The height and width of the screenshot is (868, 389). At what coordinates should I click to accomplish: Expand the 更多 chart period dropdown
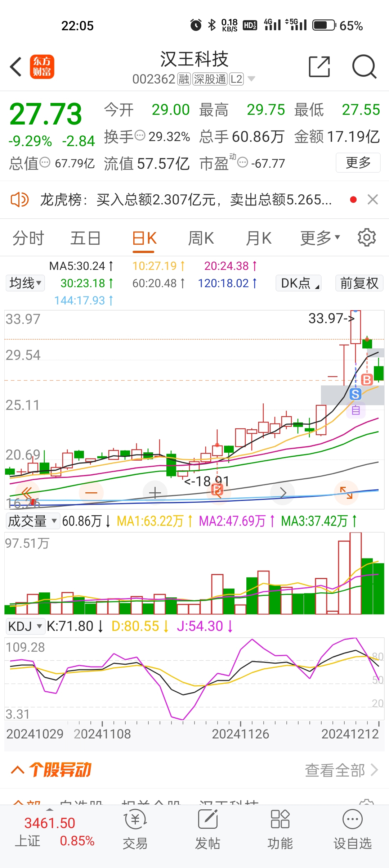click(320, 238)
